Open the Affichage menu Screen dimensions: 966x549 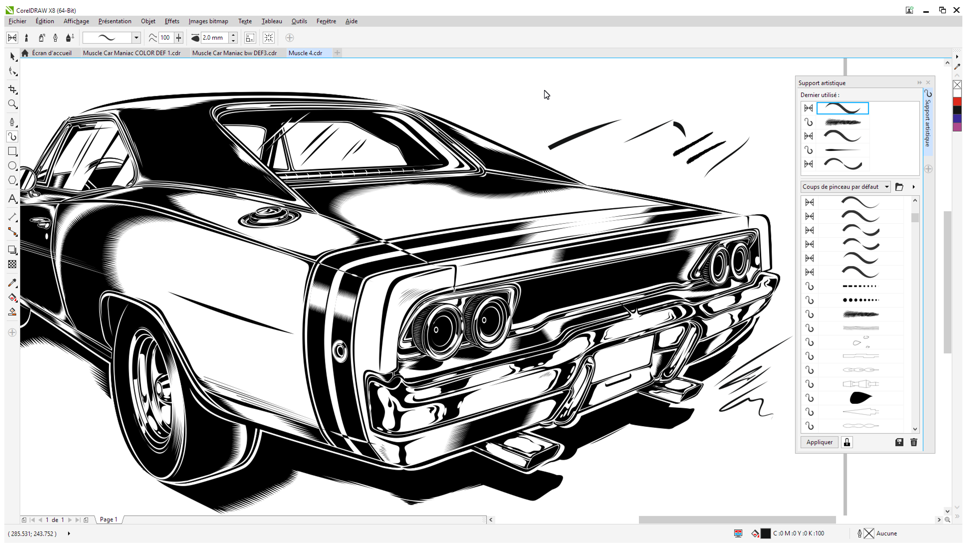pyautogui.click(x=76, y=21)
